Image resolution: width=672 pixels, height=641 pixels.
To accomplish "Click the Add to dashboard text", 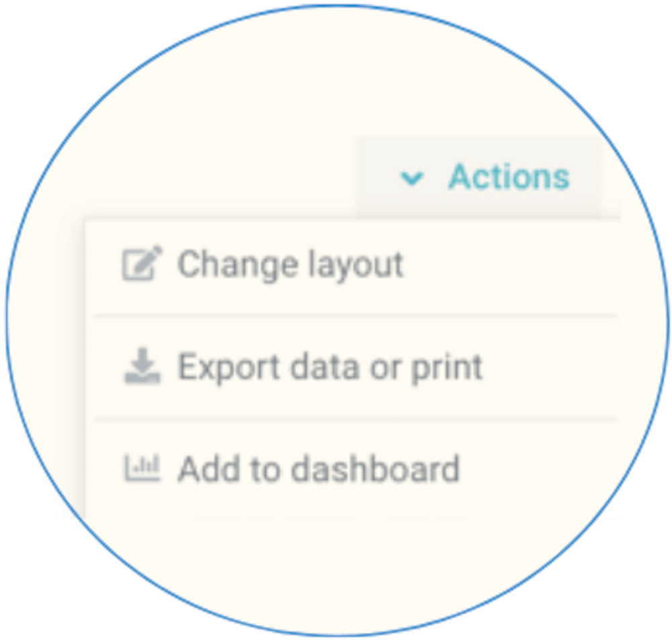I will [319, 469].
